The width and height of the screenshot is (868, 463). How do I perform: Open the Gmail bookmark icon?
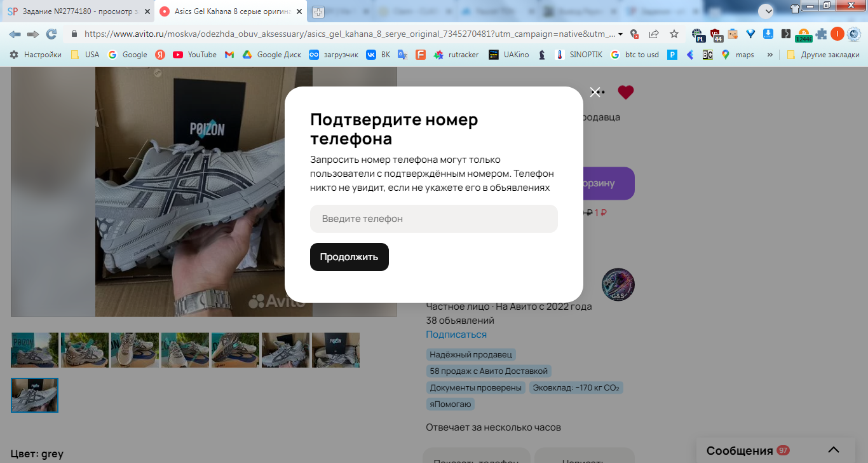pos(229,55)
